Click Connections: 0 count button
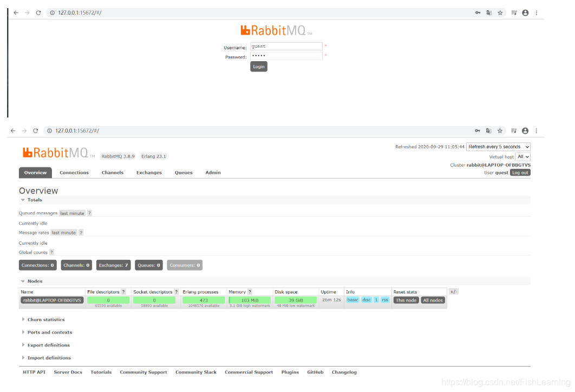This screenshot has width=575, height=392. (x=38, y=265)
